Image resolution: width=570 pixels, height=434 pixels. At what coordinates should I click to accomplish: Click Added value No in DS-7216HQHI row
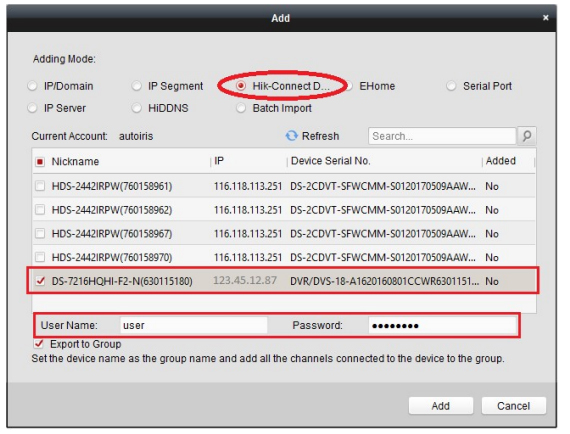(492, 281)
